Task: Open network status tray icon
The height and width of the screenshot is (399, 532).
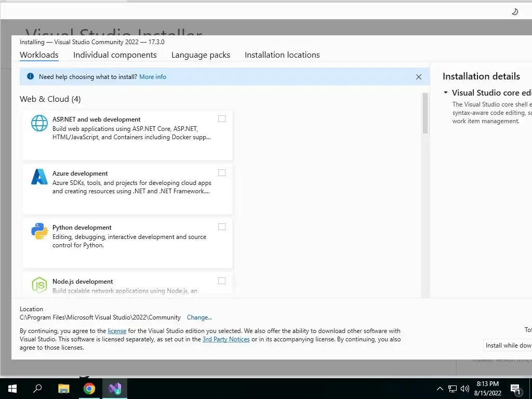Action: coord(453,389)
